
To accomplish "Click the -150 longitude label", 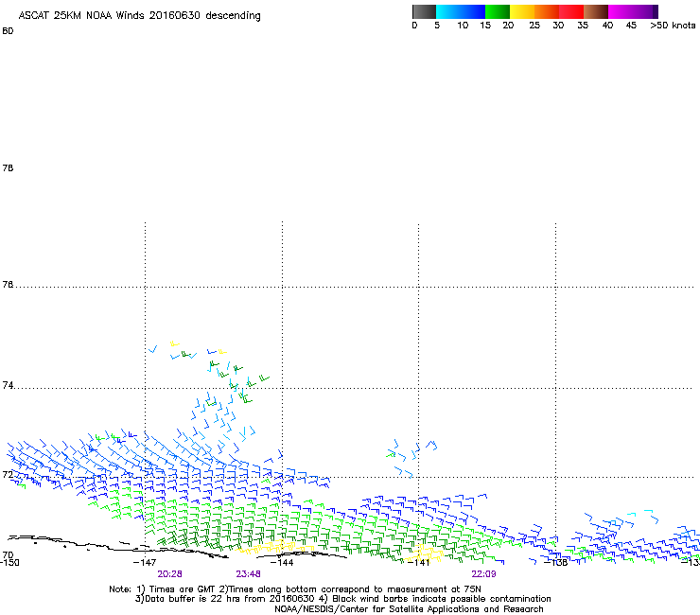I will [9, 563].
